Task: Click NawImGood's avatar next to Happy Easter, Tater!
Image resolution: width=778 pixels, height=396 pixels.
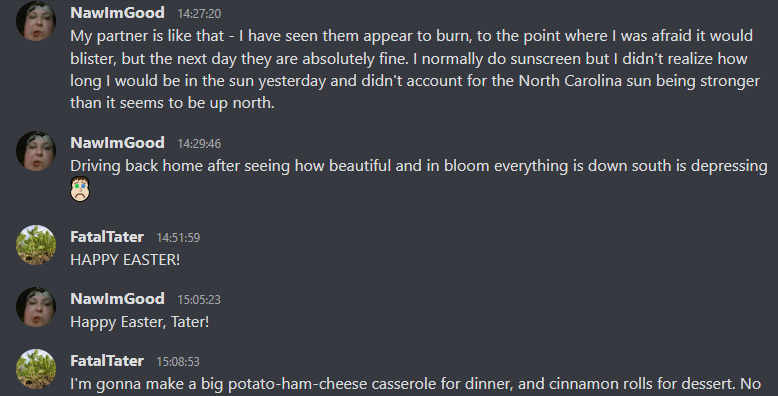Action: click(36, 307)
